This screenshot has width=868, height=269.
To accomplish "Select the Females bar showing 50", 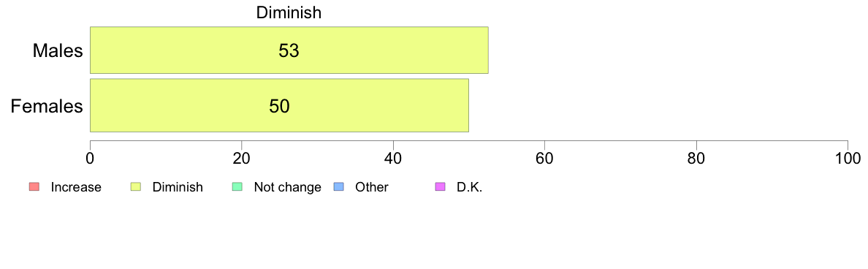I will coord(280,105).
